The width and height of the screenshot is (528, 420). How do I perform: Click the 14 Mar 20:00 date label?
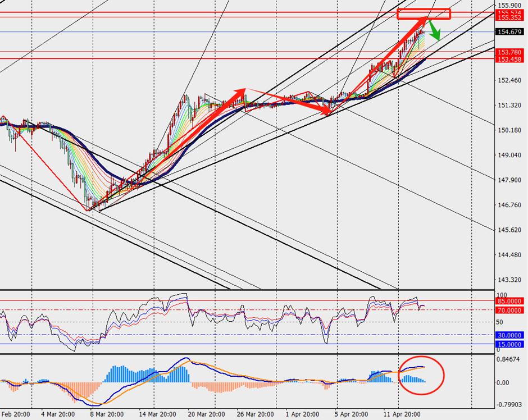[x=157, y=414]
